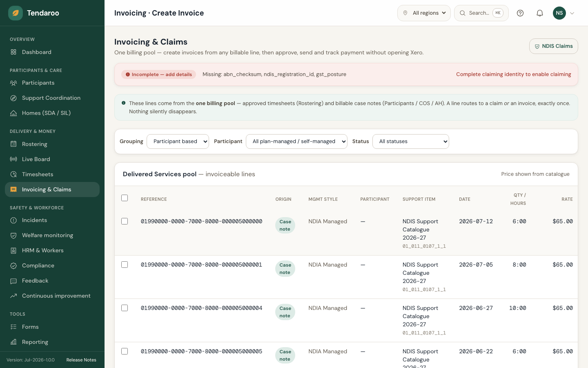
Task: Select row ending 000005000004 checkbox
Action: pyautogui.click(x=125, y=308)
